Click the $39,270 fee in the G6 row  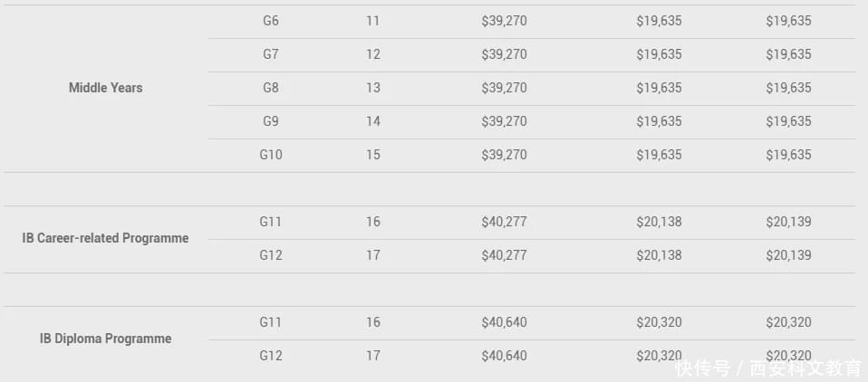(504, 21)
